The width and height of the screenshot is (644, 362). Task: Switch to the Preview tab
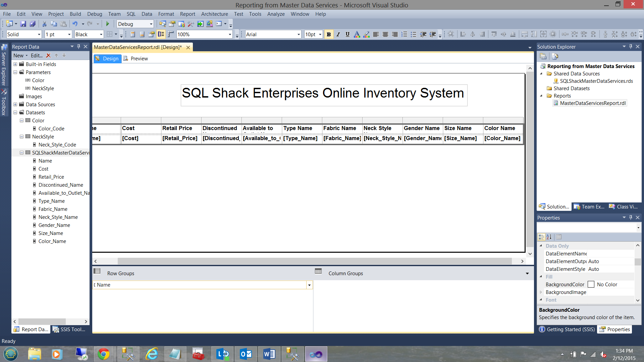click(x=139, y=59)
